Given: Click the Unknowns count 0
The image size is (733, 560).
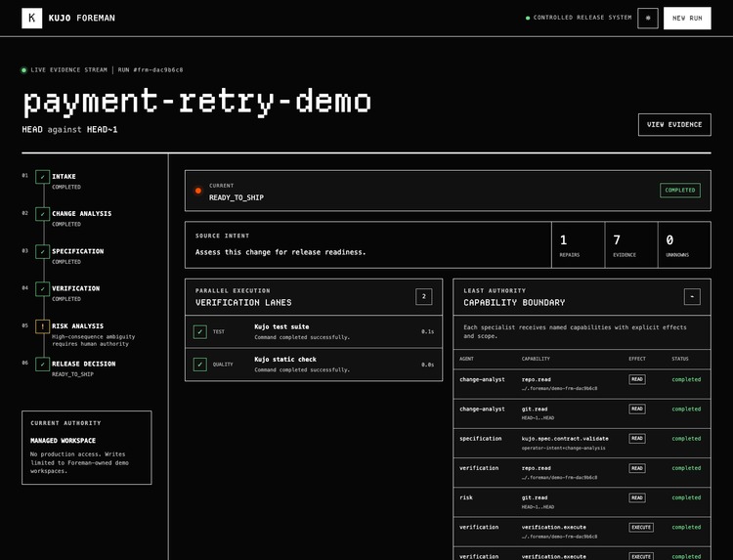Looking at the screenshot, I should [669, 240].
